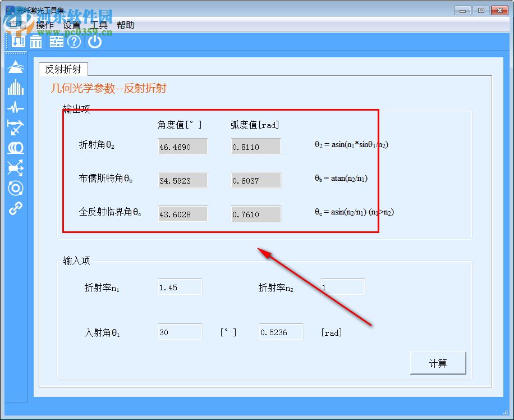Open the 设置 menu
514x420 pixels.
72,25
